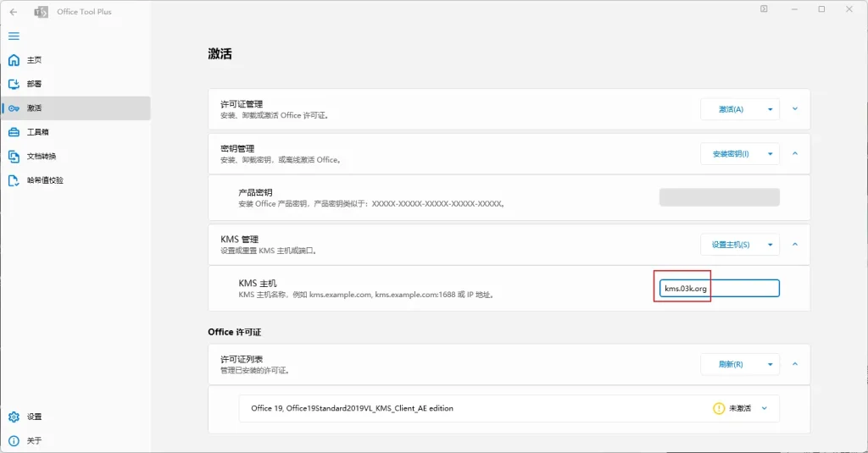Open the 部署 deployment page
This screenshot has height=453, width=868.
(x=75, y=84)
